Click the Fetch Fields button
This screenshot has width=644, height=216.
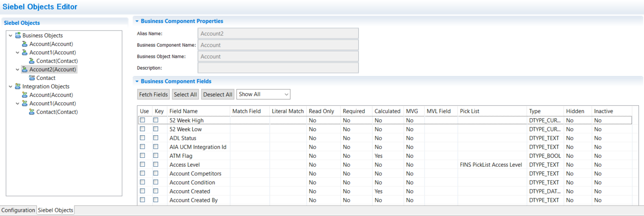click(x=153, y=95)
